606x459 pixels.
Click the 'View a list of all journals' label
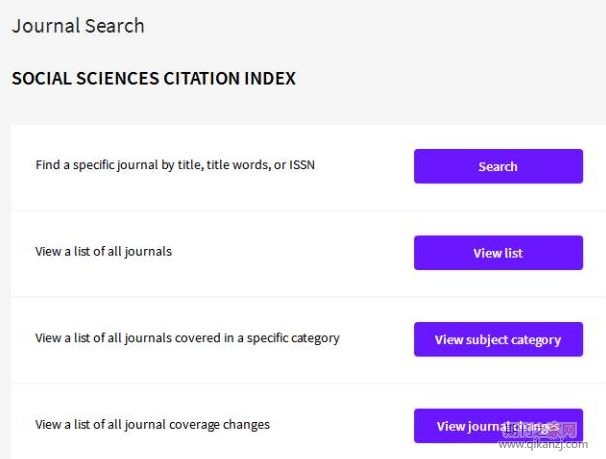tap(103, 252)
